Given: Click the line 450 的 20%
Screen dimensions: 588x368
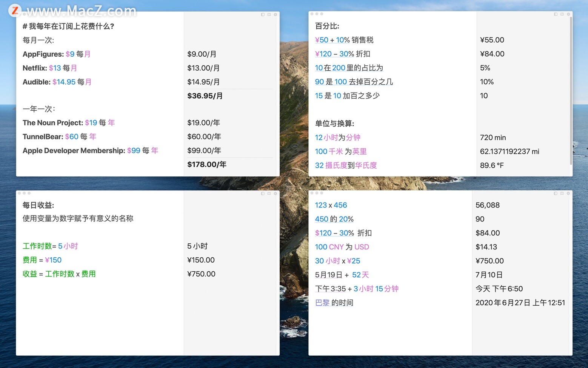Looking at the screenshot, I should tap(334, 219).
